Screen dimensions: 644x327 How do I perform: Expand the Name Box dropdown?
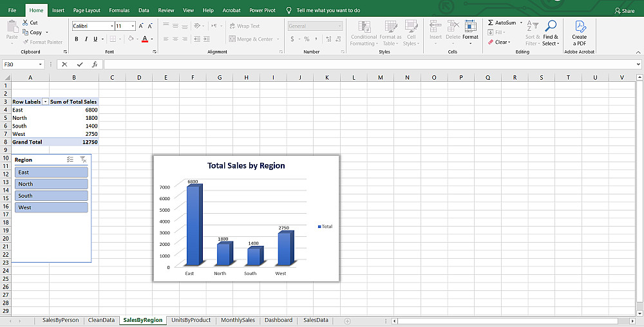click(41, 64)
